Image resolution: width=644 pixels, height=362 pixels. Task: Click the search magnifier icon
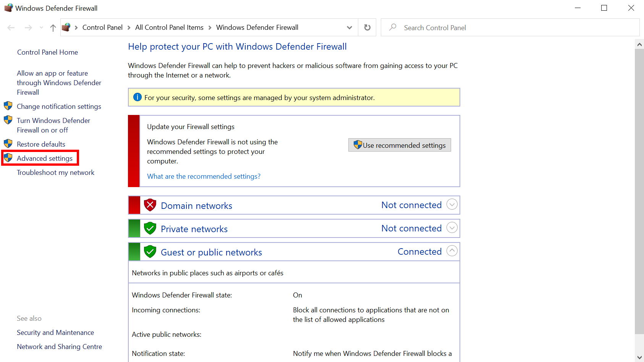click(x=393, y=27)
